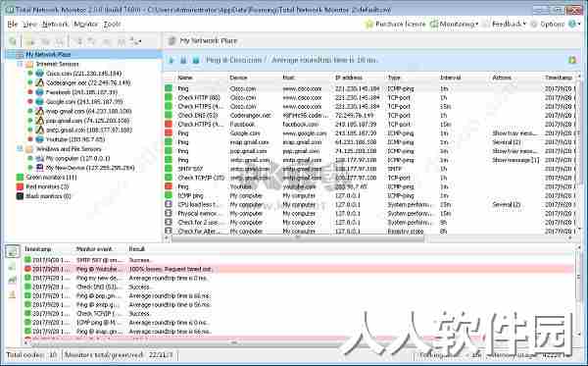Screen dimensions: 588x366
Task: Click status icon of Physical memory monitor row
Action: 169,214
